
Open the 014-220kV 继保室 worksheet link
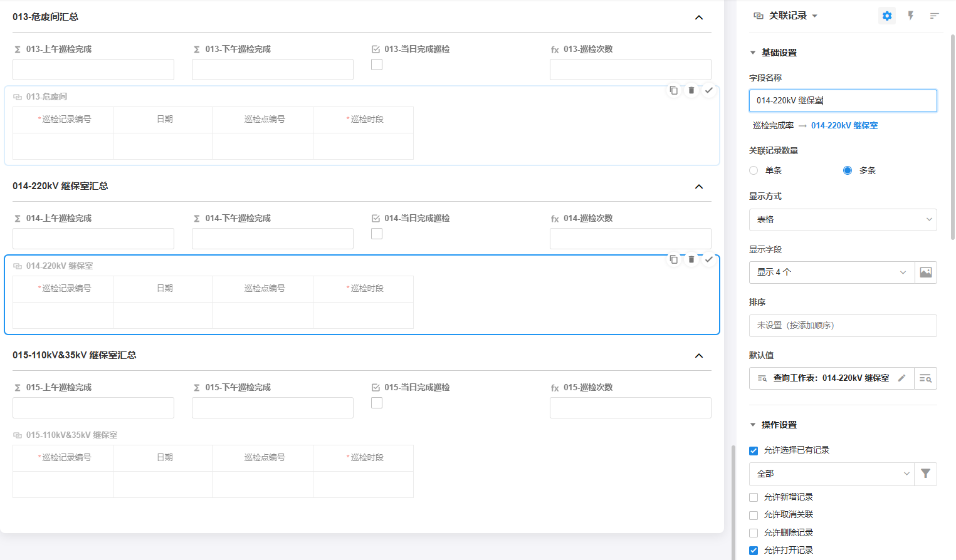(x=844, y=126)
